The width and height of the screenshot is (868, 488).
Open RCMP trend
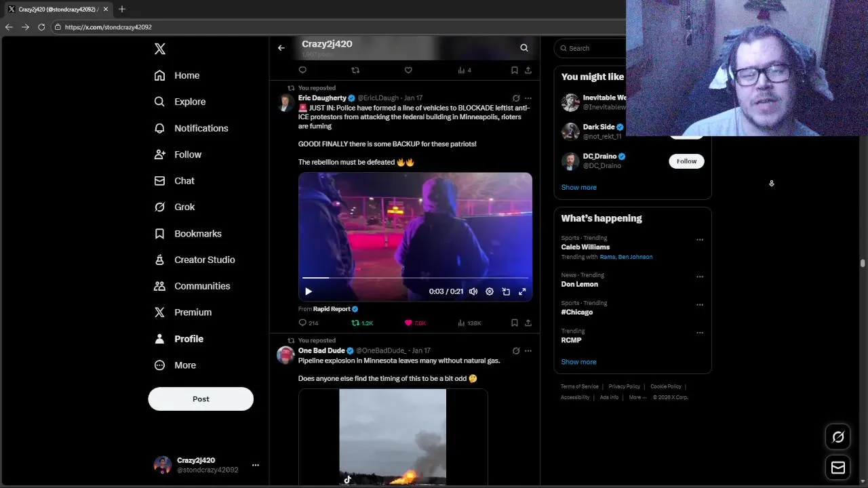pos(571,340)
